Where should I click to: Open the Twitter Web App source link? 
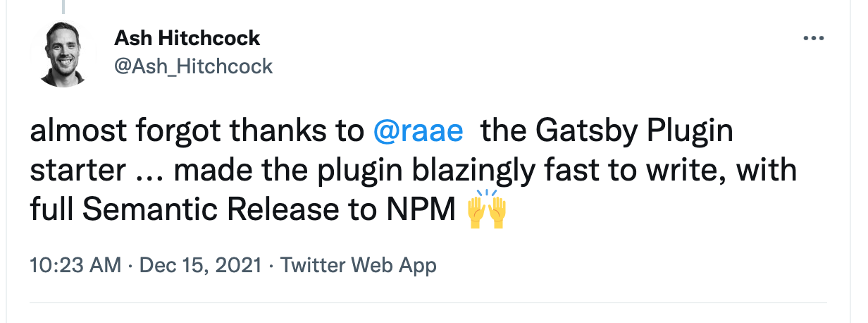click(x=359, y=265)
